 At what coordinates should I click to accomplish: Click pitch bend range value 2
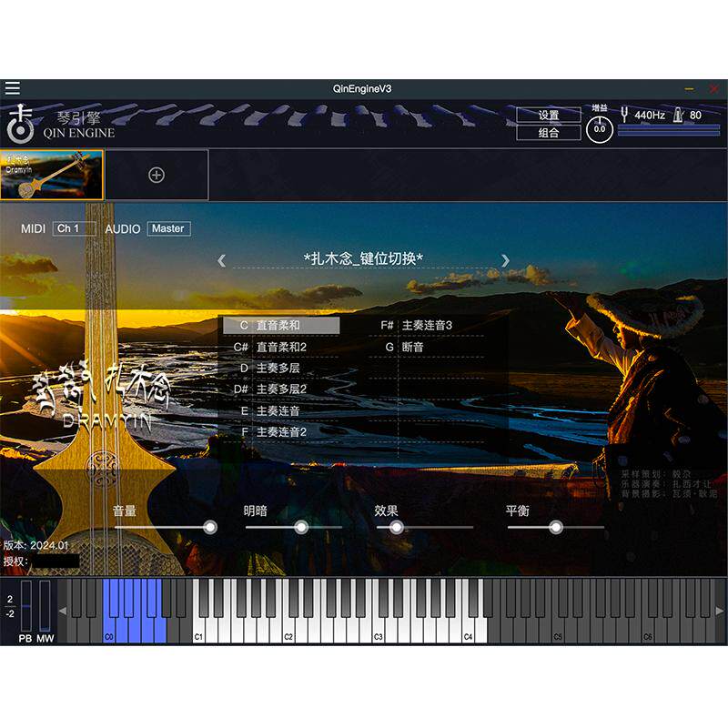(x=10, y=599)
